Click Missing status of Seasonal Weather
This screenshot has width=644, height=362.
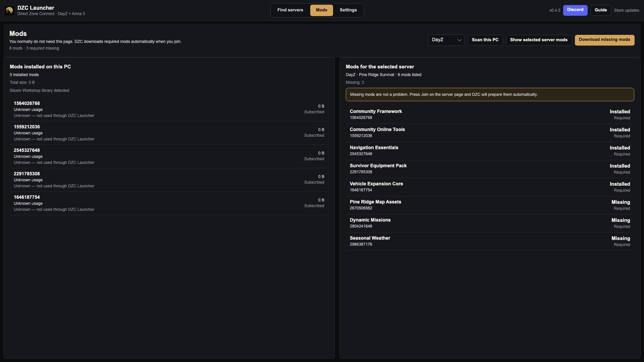tap(621, 238)
